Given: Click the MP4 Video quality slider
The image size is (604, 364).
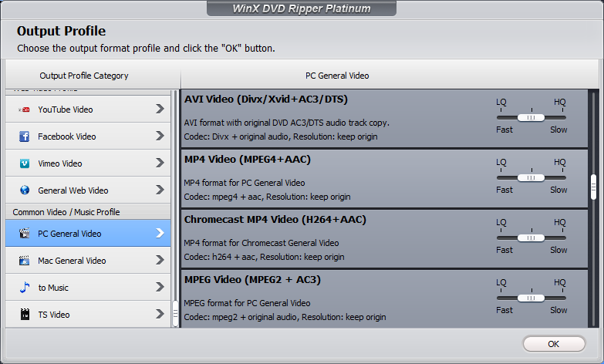Looking at the screenshot, I should [531, 177].
